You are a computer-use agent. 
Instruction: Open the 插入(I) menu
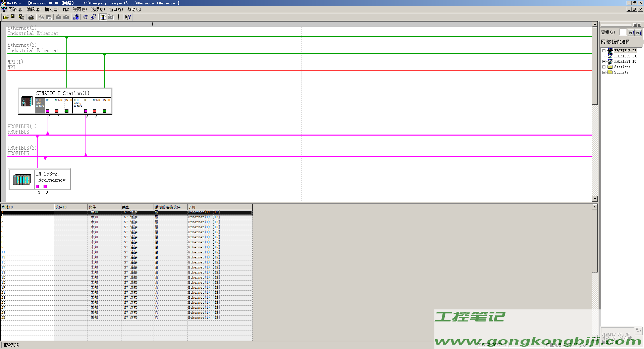pos(51,9)
